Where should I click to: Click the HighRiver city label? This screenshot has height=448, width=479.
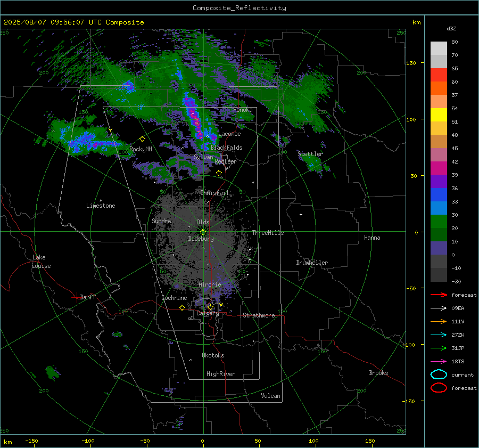(220, 374)
